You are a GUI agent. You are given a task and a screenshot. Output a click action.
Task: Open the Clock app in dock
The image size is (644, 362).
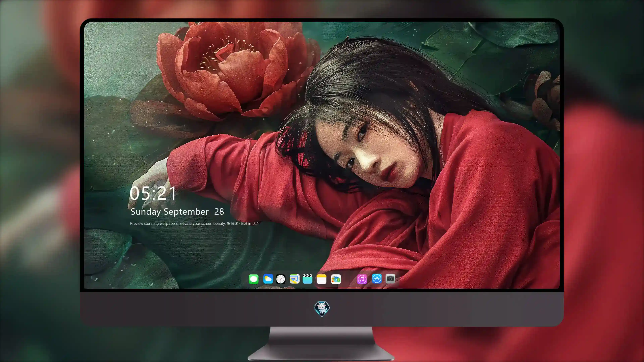pyautogui.click(x=281, y=279)
